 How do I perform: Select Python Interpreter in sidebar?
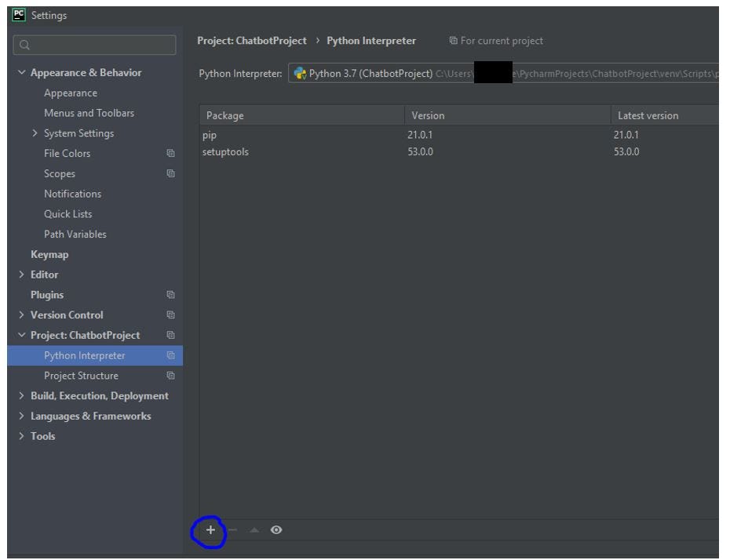click(95, 355)
